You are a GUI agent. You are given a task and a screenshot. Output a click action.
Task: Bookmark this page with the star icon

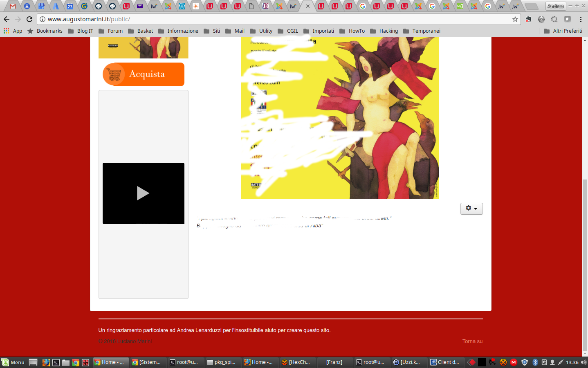(515, 19)
